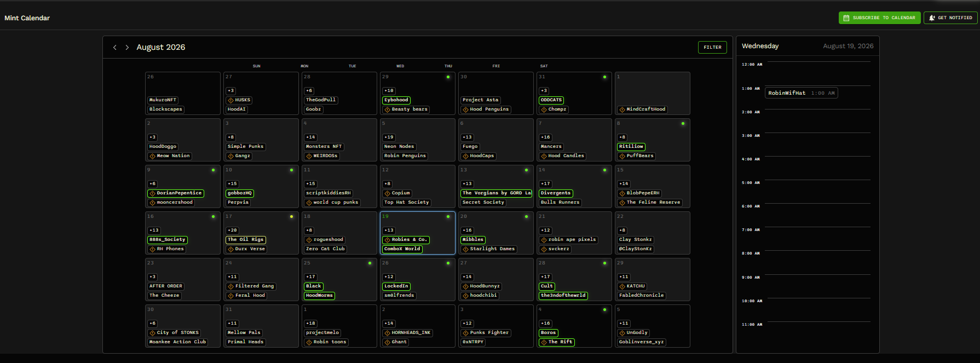Image resolution: width=980 pixels, height=363 pixels.
Task: Open the Boros event chip
Action: coord(549,333)
